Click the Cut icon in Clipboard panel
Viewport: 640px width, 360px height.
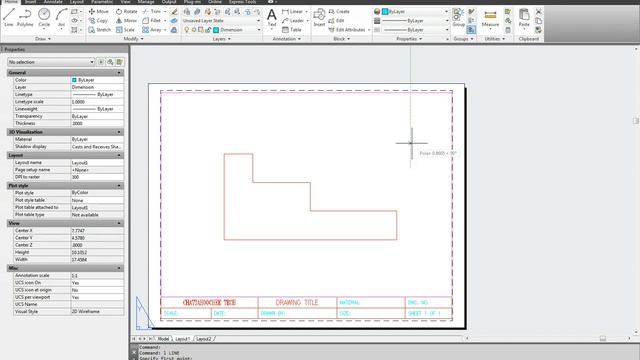(x=538, y=11)
